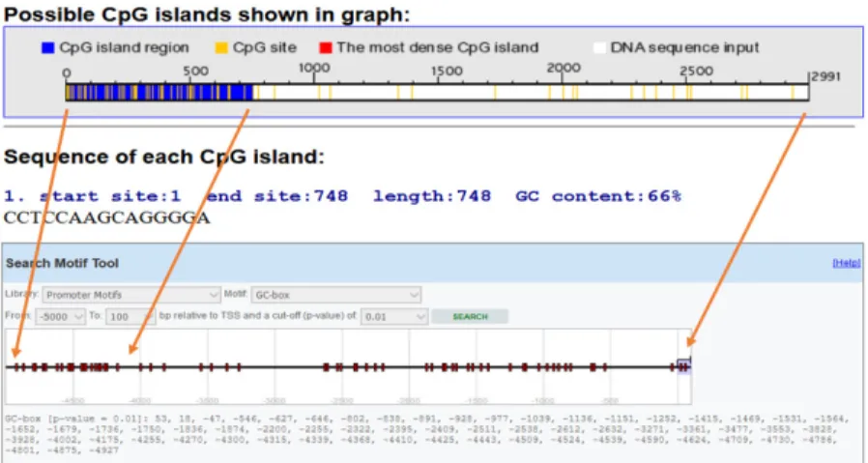This screenshot has height=463, width=868.
Task: Click the CpG island 1 start site header line
Action: point(343,196)
